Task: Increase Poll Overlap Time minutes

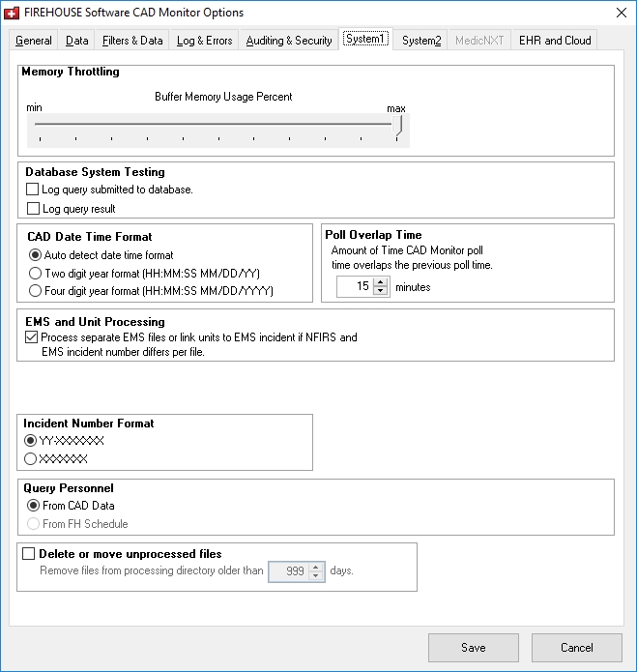Action: [381, 282]
